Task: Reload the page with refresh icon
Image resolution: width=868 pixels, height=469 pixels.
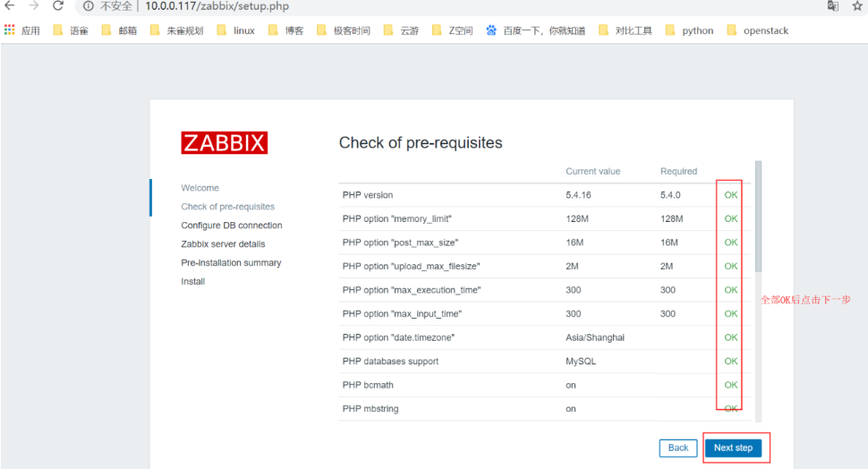Action: pyautogui.click(x=58, y=6)
